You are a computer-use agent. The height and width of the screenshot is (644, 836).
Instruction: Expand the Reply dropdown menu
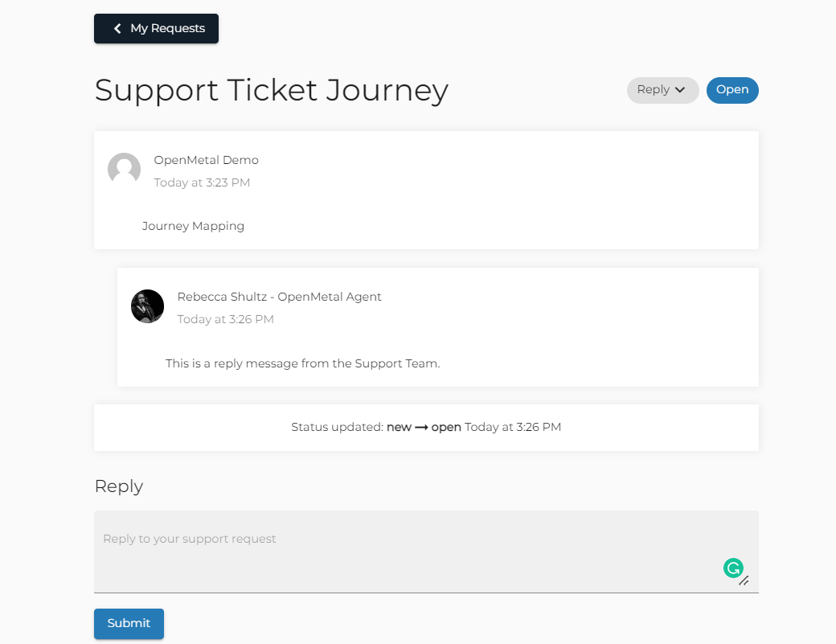[662, 90]
